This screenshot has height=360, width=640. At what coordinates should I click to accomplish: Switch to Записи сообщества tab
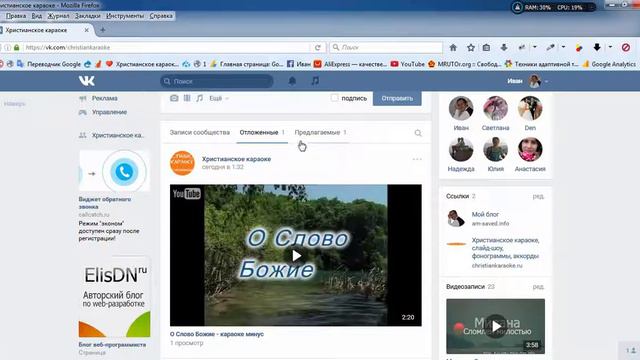pos(200,132)
